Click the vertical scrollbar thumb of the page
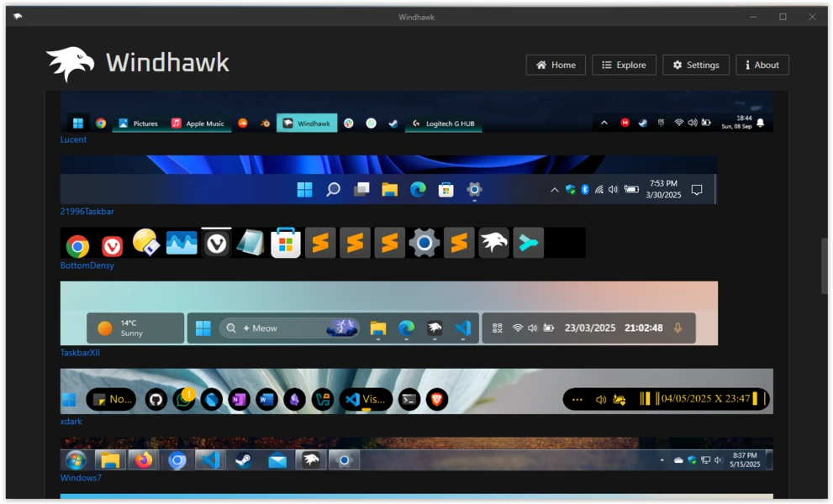The image size is (833, 504). click(x=824, y=266)
